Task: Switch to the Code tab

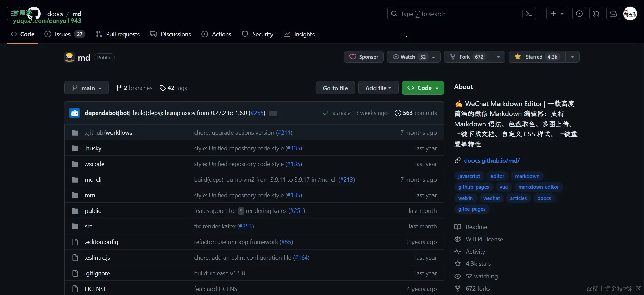Action: point(22,34)
